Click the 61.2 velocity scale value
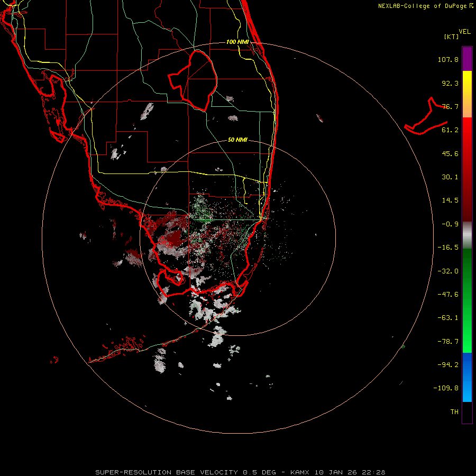The image size is (476, 476). point(450,130)
